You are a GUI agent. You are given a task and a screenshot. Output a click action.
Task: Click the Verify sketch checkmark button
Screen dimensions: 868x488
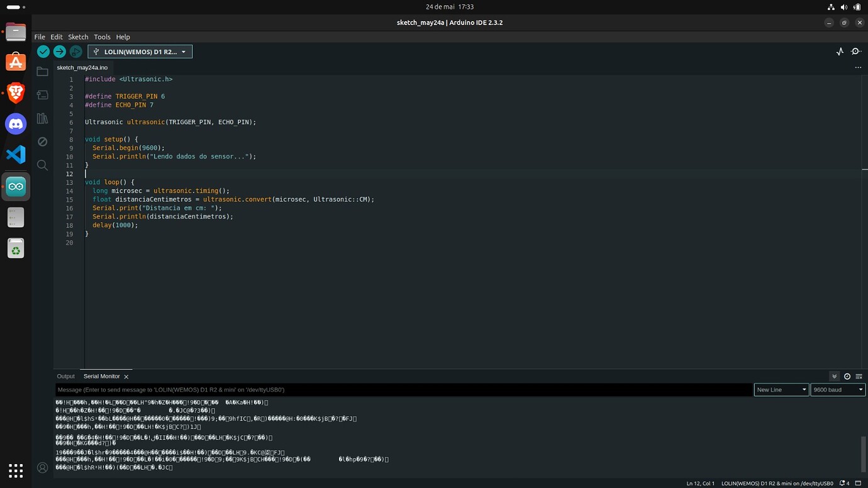point(43,52)
